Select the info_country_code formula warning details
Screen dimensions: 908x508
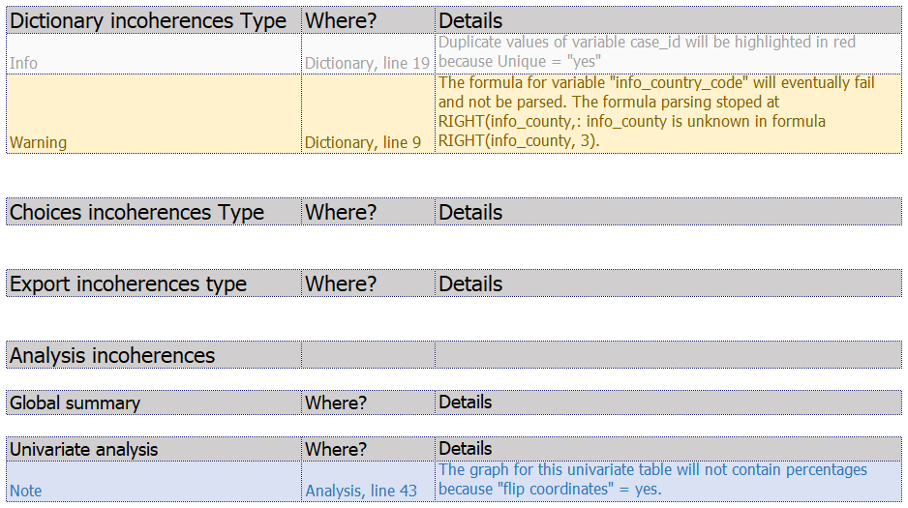(668, 114)
